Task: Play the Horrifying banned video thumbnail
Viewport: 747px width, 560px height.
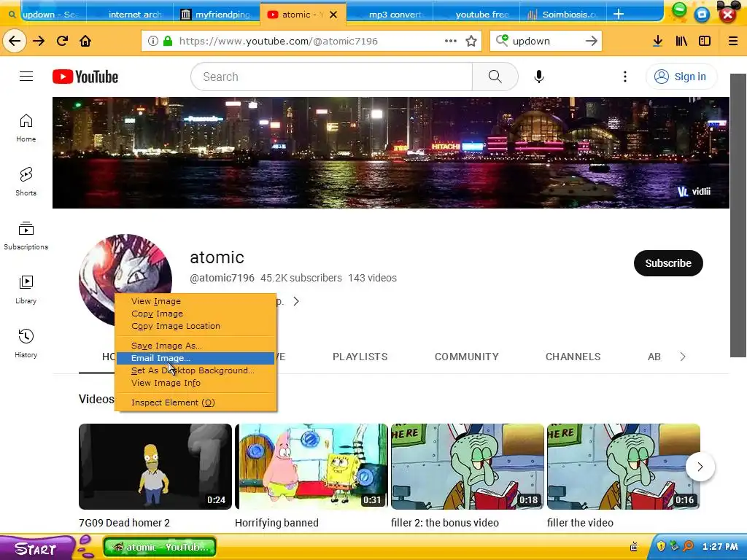Action: (311, 467)
